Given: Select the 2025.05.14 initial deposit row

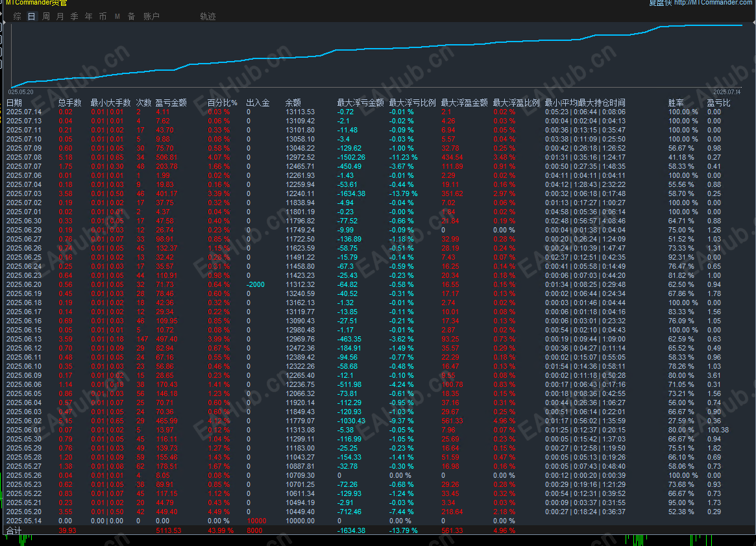Looking at the screenshot, I should point(24,521).
